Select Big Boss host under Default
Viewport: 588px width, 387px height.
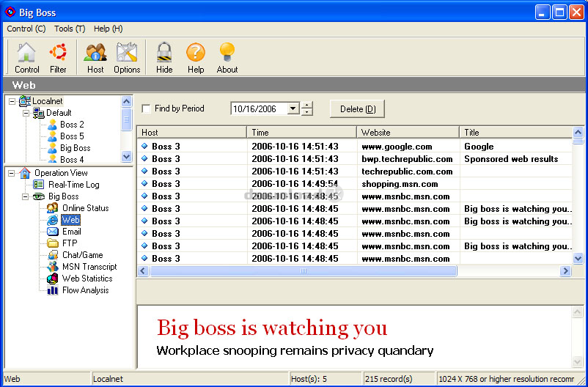pos(75,148)
